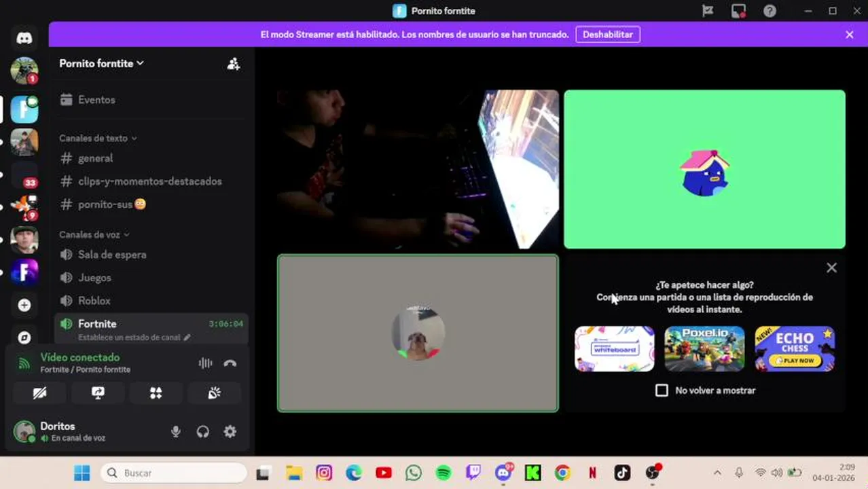Close the activity suggestion panel
Image resolution: width=868 pixels, height=489 pixels.
831,268
